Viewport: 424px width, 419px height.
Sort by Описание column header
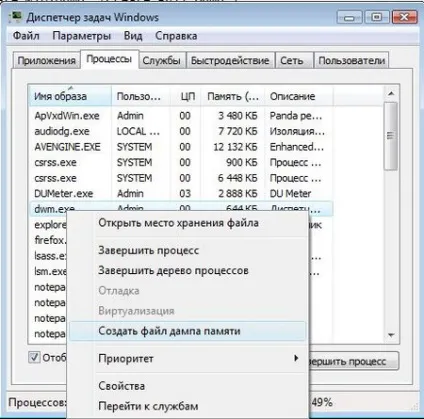299,96
